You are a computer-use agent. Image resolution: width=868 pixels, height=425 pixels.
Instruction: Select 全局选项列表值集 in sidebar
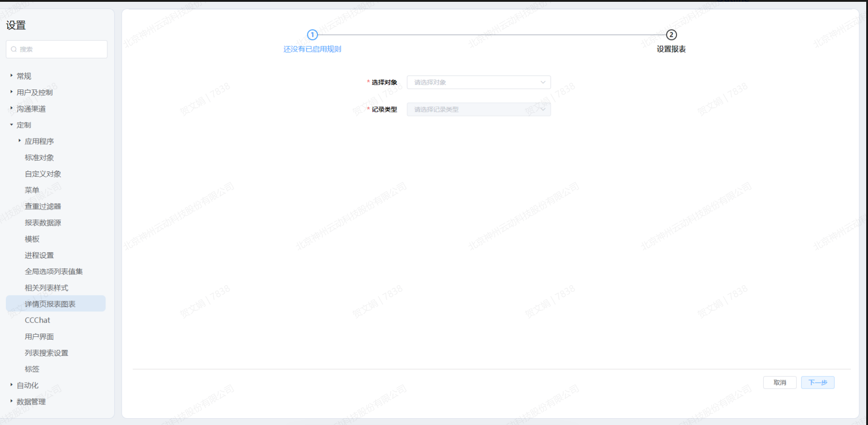click(x=54, y=272)
